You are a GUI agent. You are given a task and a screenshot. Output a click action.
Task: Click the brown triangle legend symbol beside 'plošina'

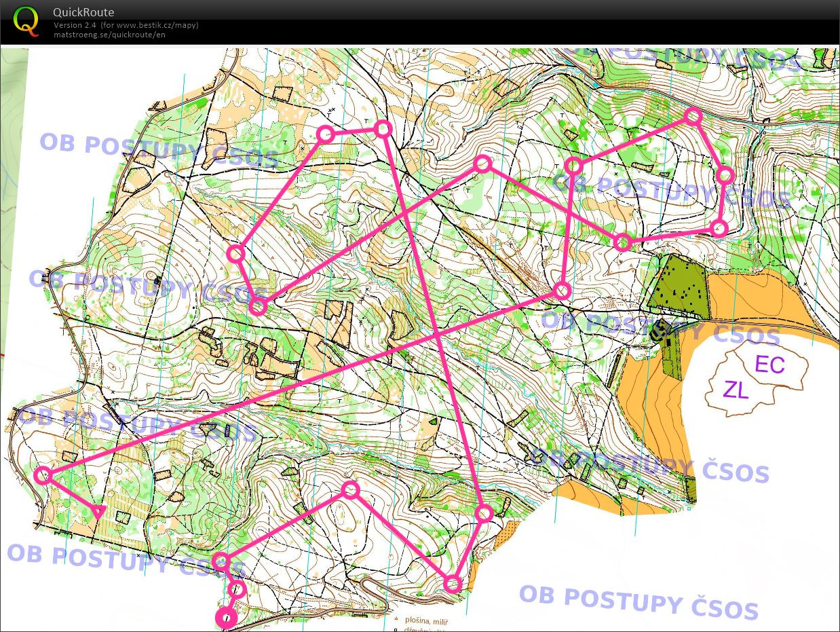click(397, 620)
